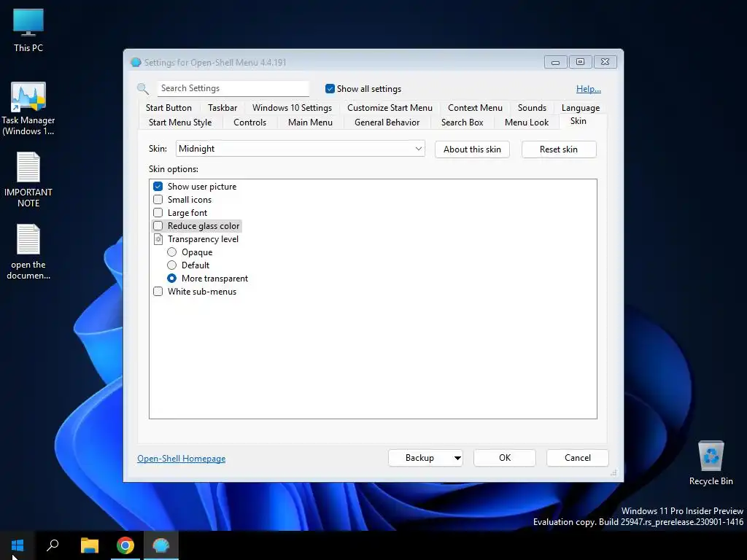Enable Small icons option

click(158, 200)
